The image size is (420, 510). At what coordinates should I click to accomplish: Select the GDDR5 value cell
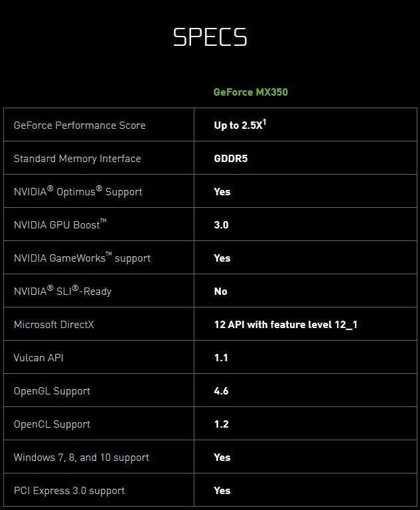click(230, 159)
